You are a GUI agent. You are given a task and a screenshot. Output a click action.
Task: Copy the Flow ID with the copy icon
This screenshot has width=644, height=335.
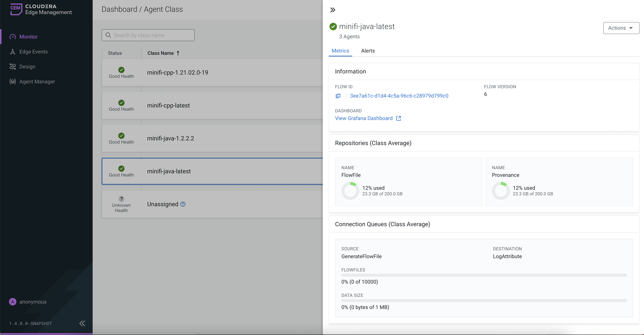(x=338, y=96)
